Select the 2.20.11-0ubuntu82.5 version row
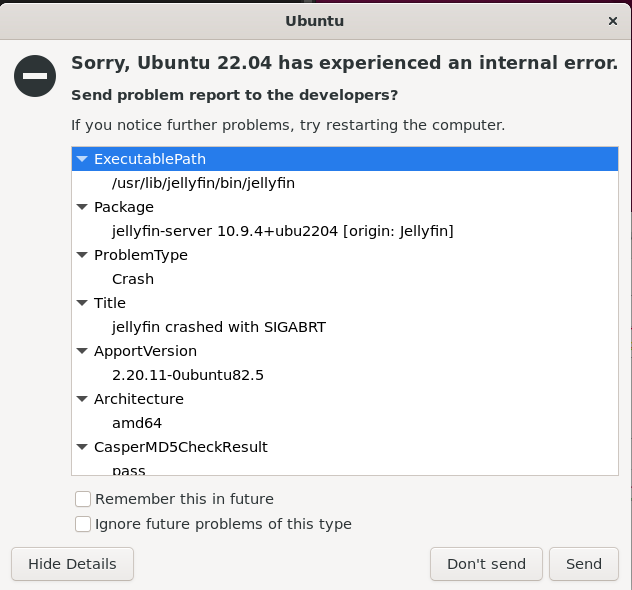Screen dimensions: 632x590 tap(188, 375)
